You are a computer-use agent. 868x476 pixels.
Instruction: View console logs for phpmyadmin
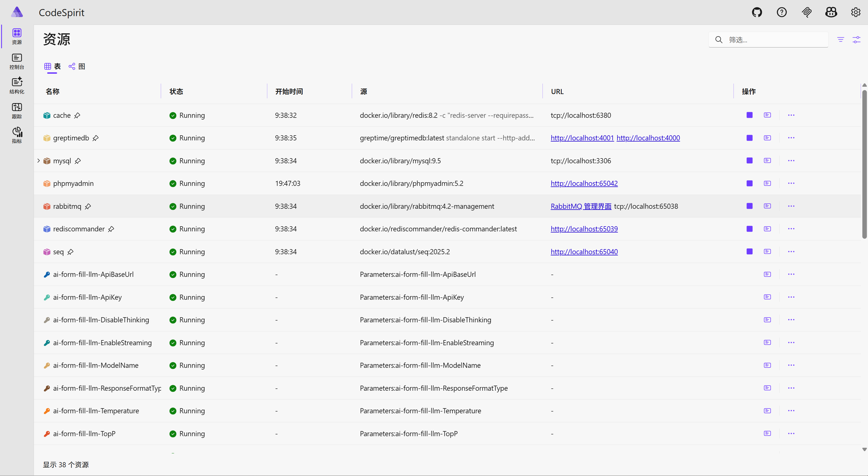pos(767,183)
